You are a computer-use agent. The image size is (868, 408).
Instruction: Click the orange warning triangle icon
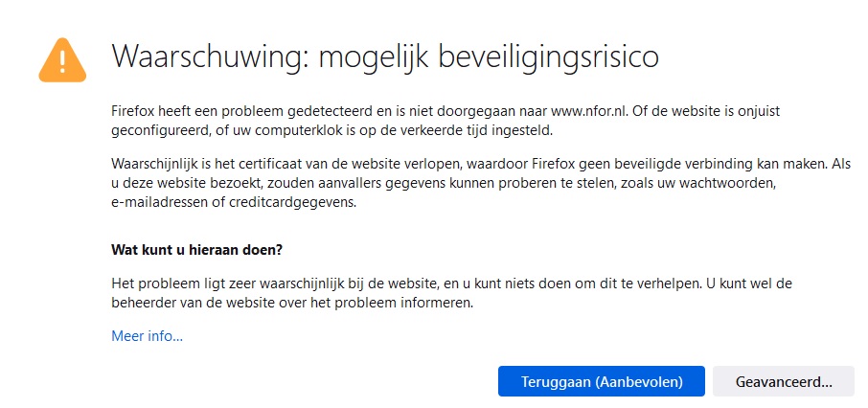pyautogui.click(x=62, y=60)
